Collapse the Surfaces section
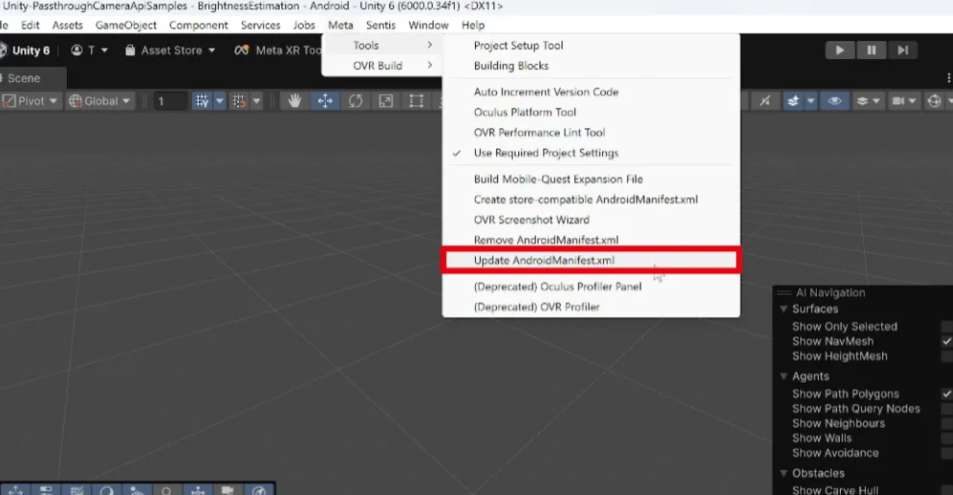Image resolution: width=953 pixels, height=495 pixels. 784,309
